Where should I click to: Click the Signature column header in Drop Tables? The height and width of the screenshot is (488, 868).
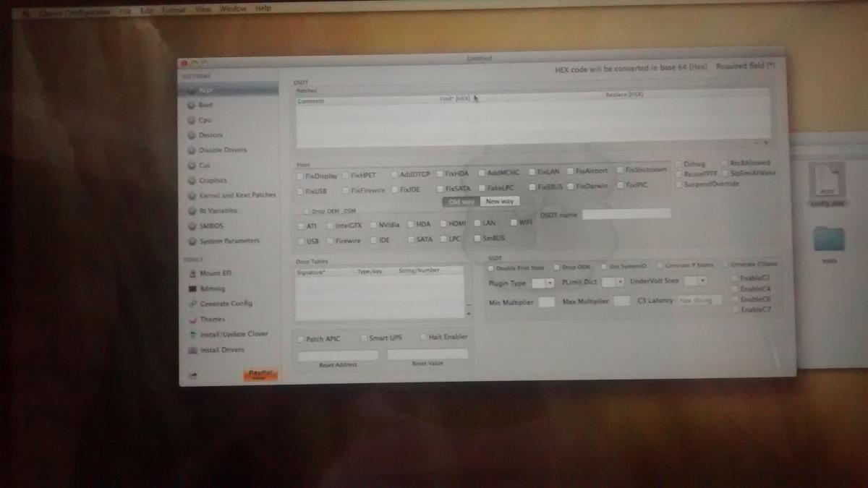pos(312,272)
